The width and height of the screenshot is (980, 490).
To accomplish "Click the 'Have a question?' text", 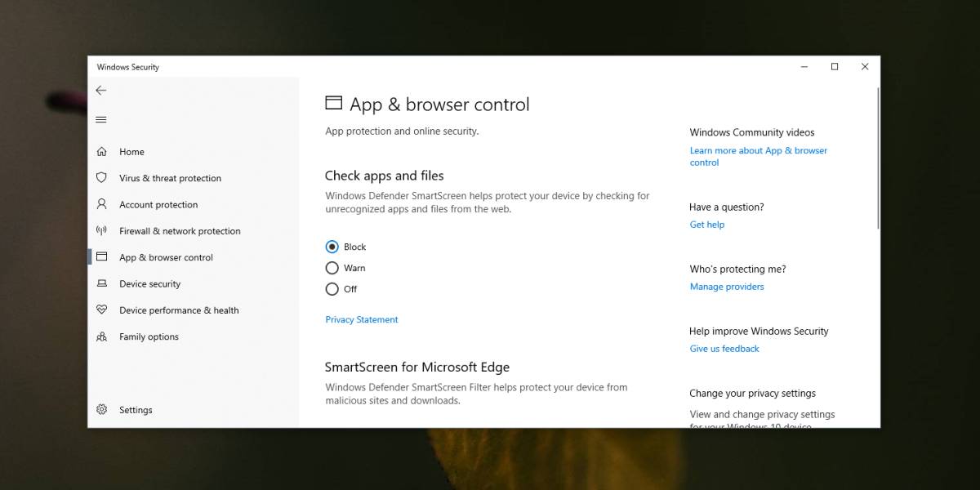I will click(x=727, y=207).
